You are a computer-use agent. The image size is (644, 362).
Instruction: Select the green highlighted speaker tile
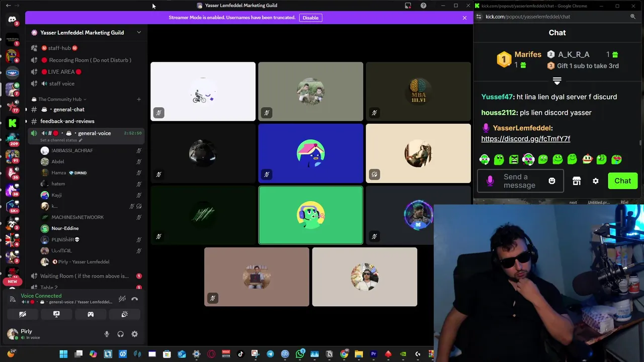pyautogui.click(x=310, y=215)
